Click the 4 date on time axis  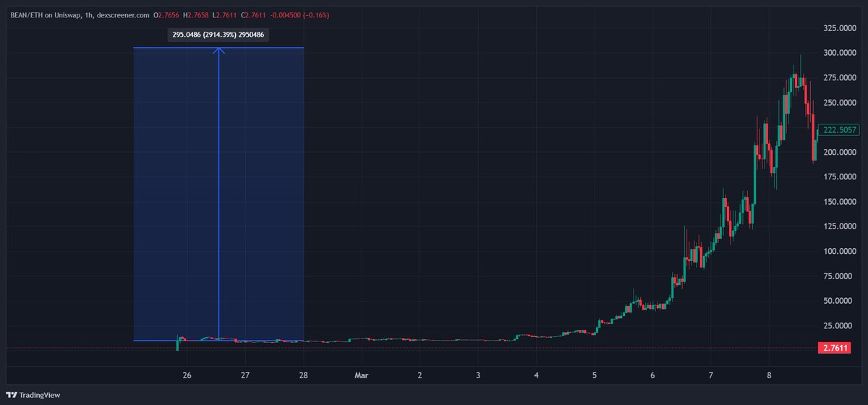pyautogui.click(x=537, y=375)
